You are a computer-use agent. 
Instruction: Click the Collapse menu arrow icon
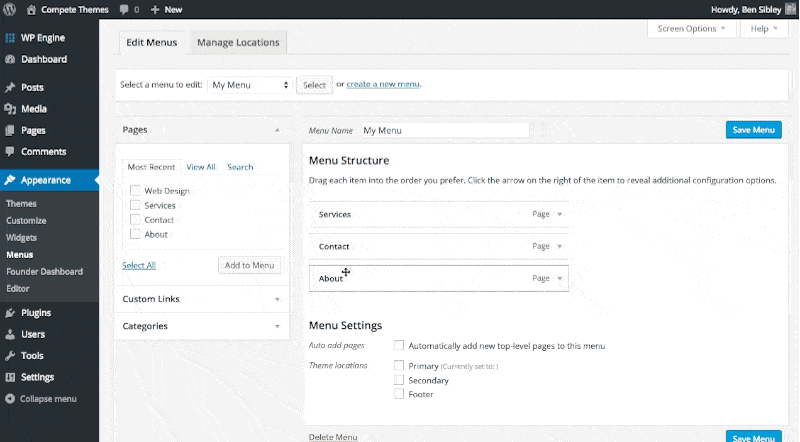click(10, 399)
